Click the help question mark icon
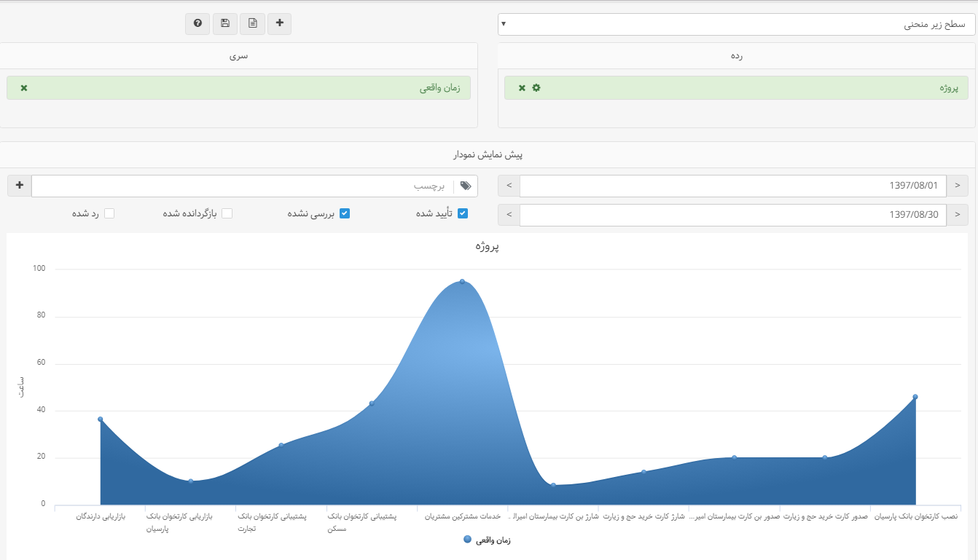This screenshot has height=560, width=978. pyautogui.click(x=197, y=23)
